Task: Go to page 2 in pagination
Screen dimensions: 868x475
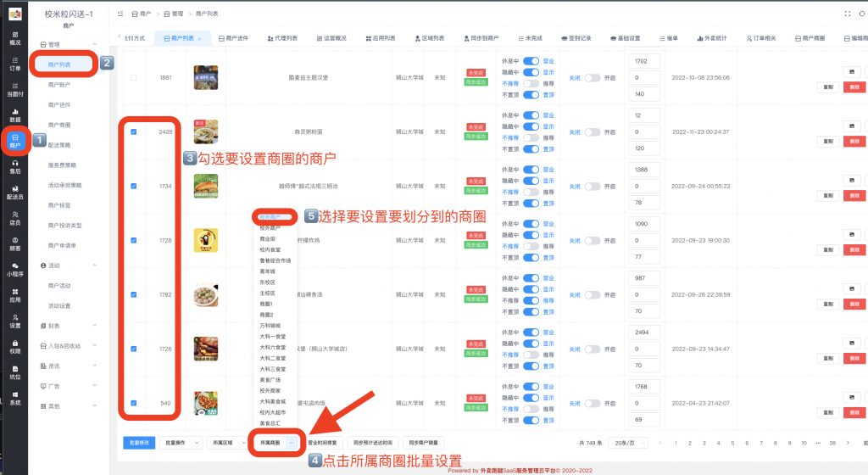Action: pos(690,443)
